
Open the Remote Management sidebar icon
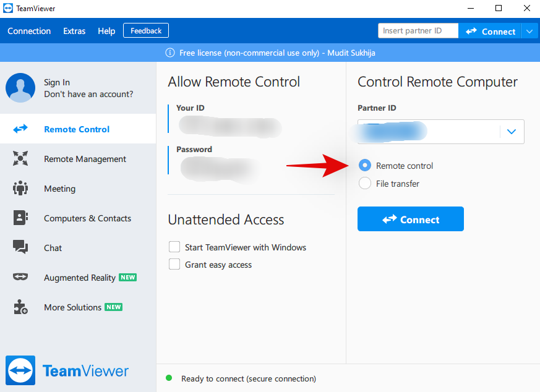(20, 159)
